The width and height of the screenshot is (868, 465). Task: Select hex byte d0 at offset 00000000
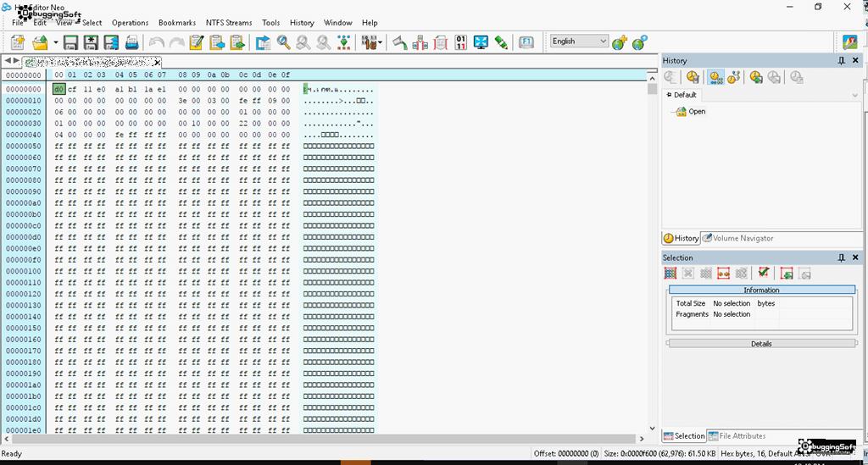click(58, 89)
